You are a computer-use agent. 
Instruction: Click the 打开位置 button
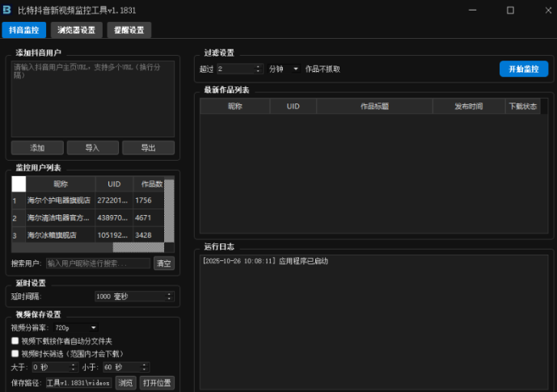[157, 383]
